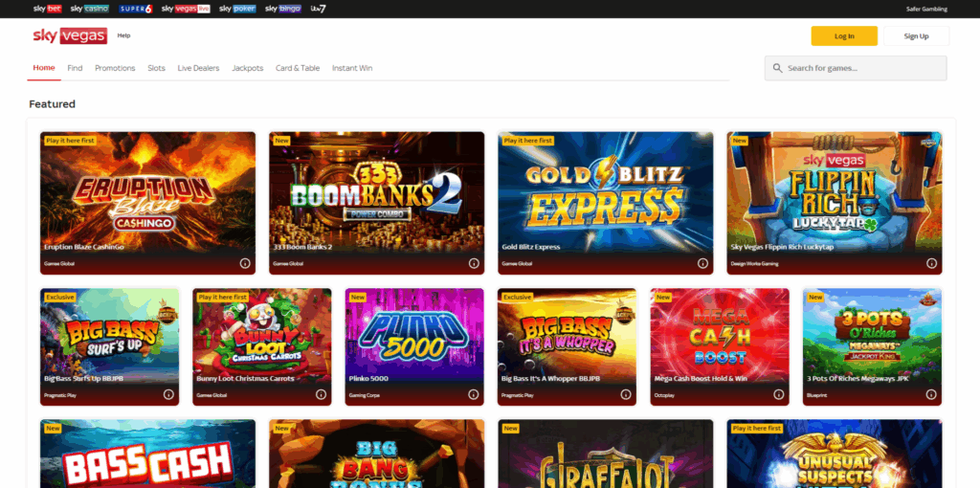Open the Unusual Suspects game thumbnail
The height and width of the screenshot is (488, 980).
835,454
